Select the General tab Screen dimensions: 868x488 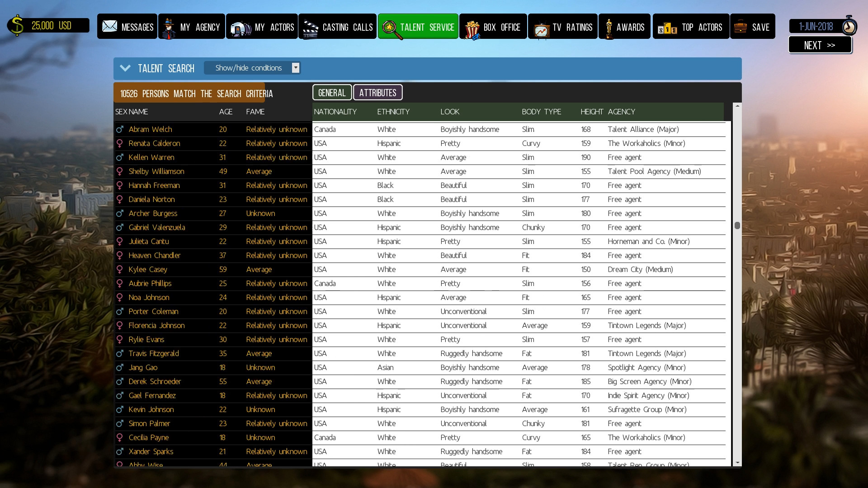point(332,93)
